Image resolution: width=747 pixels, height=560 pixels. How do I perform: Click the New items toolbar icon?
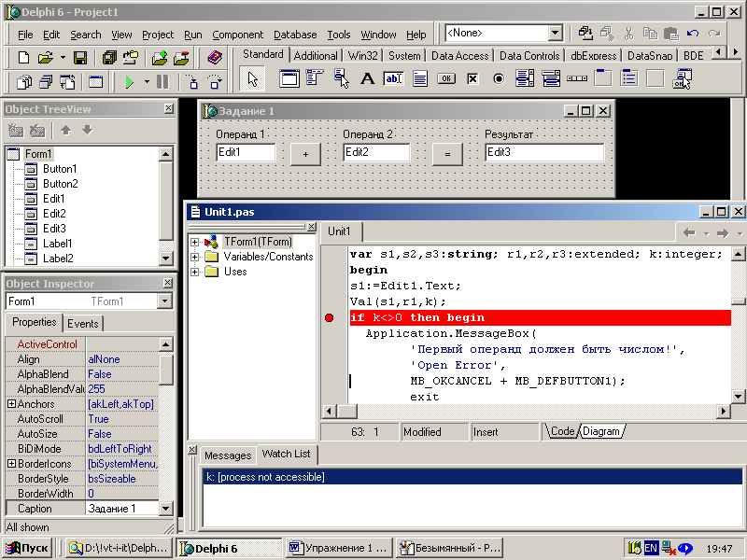click(x=22, y=58)
